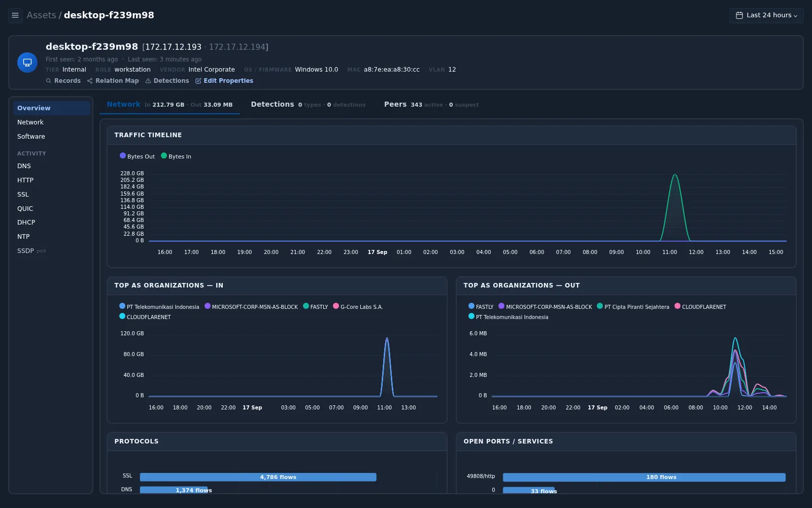The width and height of the screenshot is (812, 508).
Task: Click the Intel Corporate vendor value
Action: tap(212, 70)
